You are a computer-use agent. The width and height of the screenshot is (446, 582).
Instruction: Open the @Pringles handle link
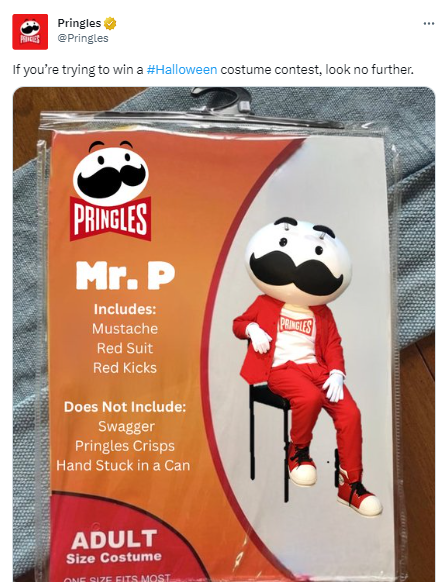pyautogui.click(x=83, y=38)
